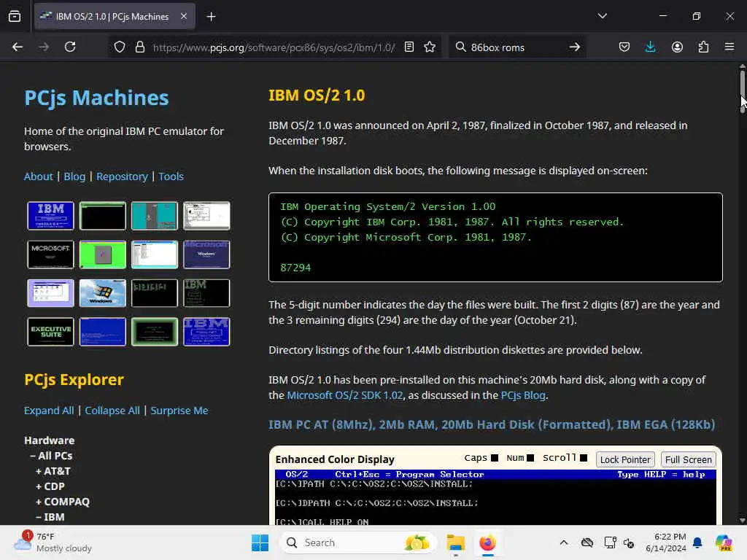The image size is (747, 560).
Task: Show hidden system tray icons
Action: click(x=564, y=542)
